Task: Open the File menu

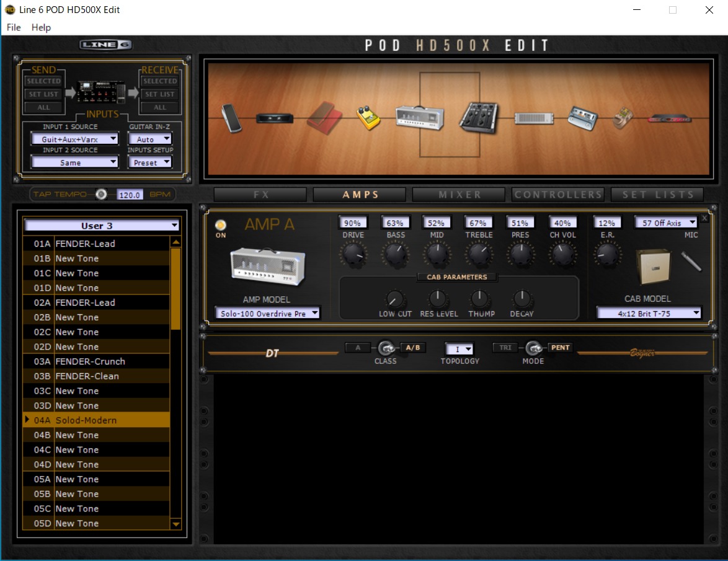Action: click(14, 27)
